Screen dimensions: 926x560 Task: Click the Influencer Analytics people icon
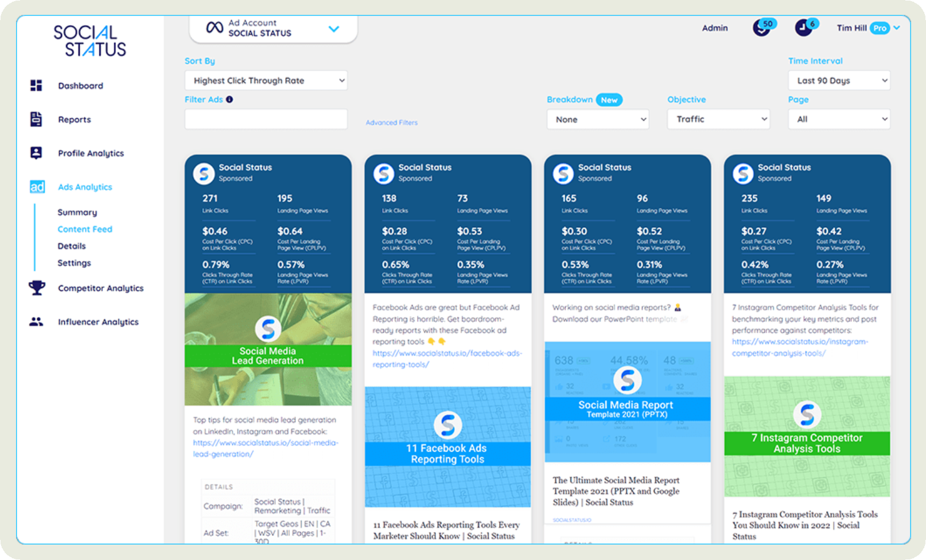coord(36,322)
